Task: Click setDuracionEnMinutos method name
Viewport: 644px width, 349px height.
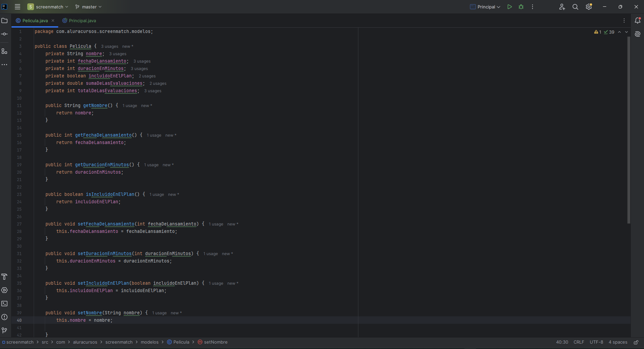Action: (x=104, y=254)
